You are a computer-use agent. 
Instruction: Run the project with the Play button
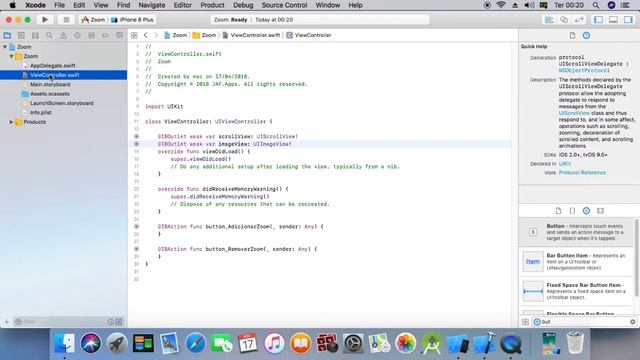click(x=45, y=20)
